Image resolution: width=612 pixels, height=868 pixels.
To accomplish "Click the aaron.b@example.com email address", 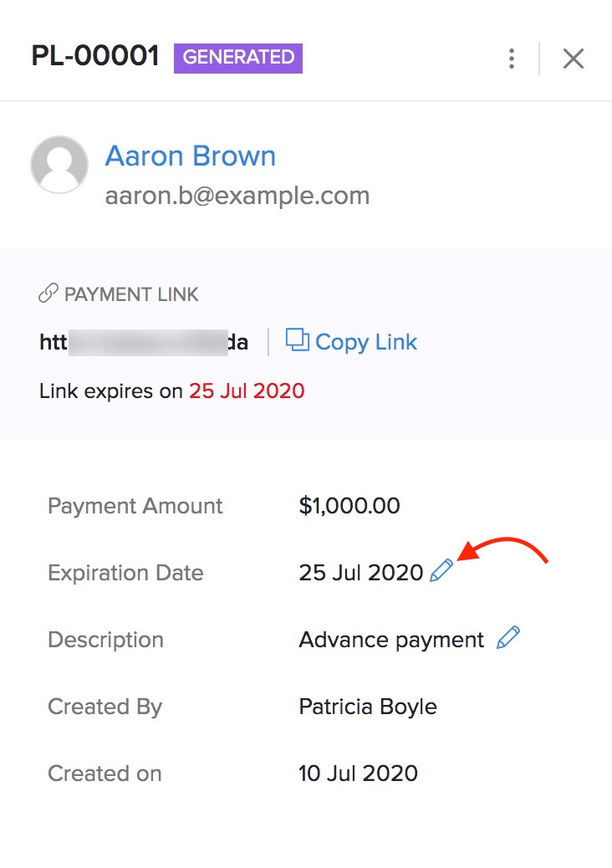I will (237, 196).
